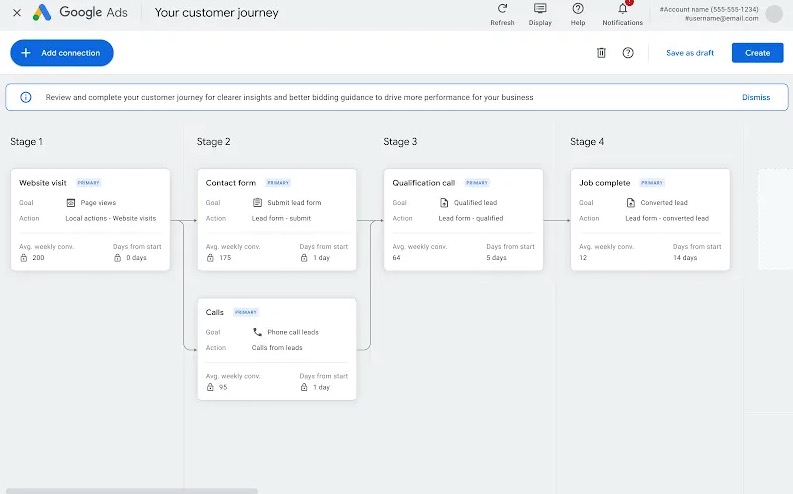Screen dimensions: 793x494
Task: Click info icon in the review banner
Action: pyautogui.click(x=26, y=97)
